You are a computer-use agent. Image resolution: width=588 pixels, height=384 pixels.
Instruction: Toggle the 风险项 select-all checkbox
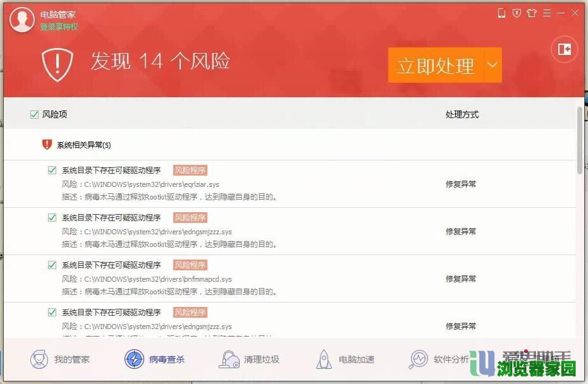coord(34,114)
